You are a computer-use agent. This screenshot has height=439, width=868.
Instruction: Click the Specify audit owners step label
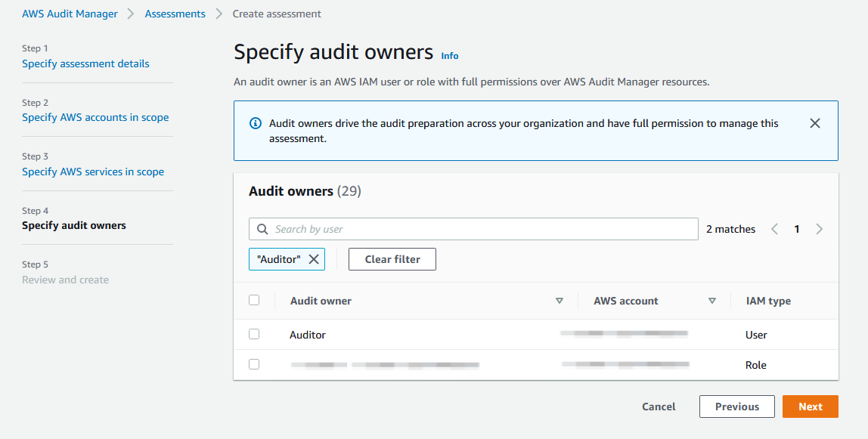coord(74,225)
